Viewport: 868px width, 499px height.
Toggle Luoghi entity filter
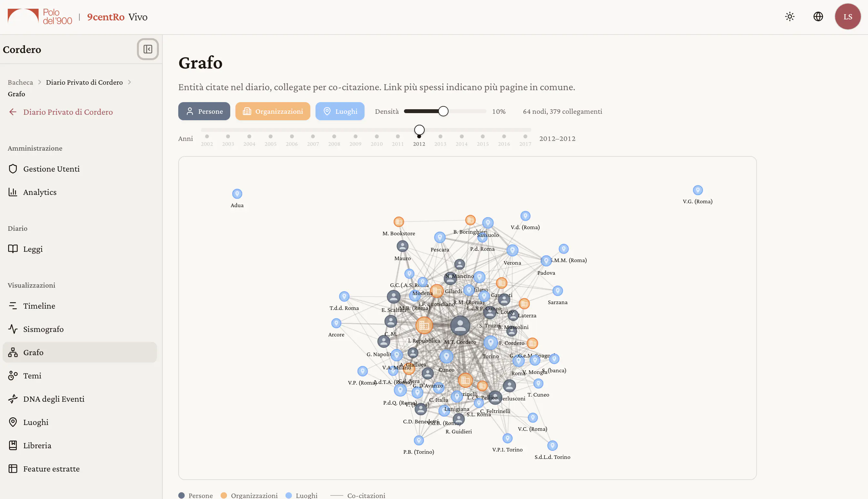pos(340,111)
